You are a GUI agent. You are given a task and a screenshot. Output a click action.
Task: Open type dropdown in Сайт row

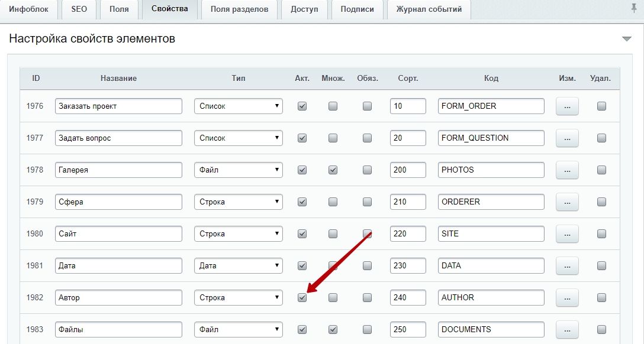click(238, 233)
